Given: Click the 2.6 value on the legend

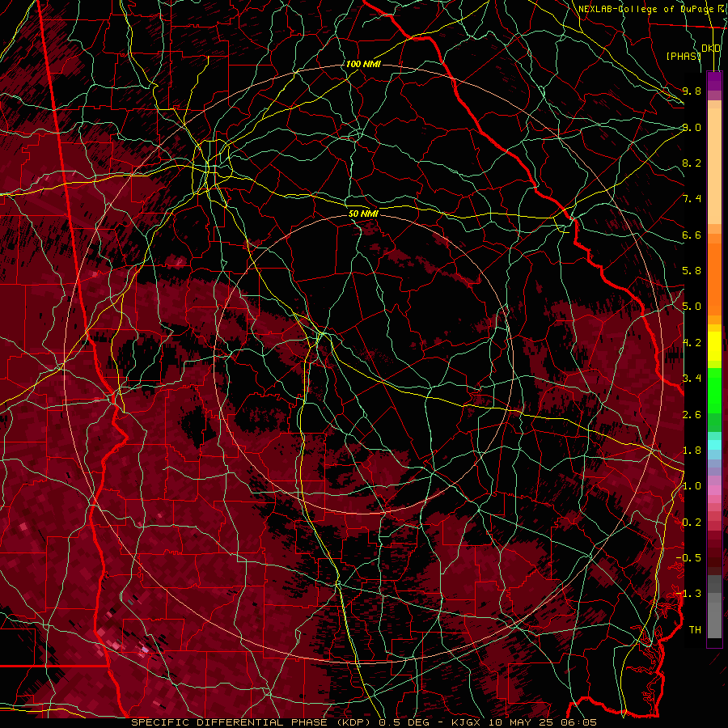Looking at the screenshot, I should (692, 415).
